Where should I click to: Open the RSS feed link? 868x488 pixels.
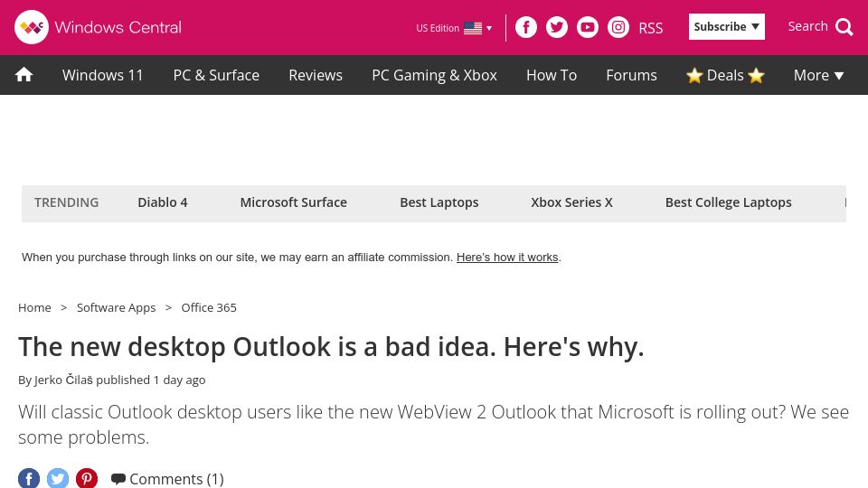(x=650, y=28)
